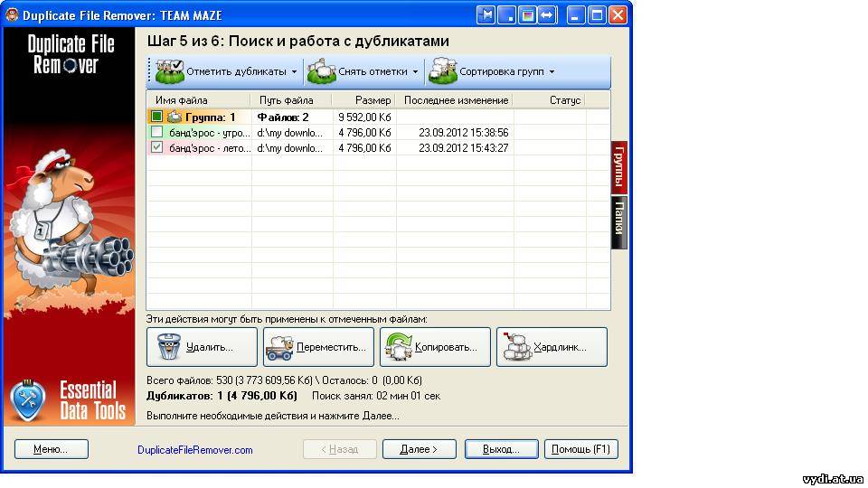Click the trash can icon on Удалить

(x=169, y=347)
